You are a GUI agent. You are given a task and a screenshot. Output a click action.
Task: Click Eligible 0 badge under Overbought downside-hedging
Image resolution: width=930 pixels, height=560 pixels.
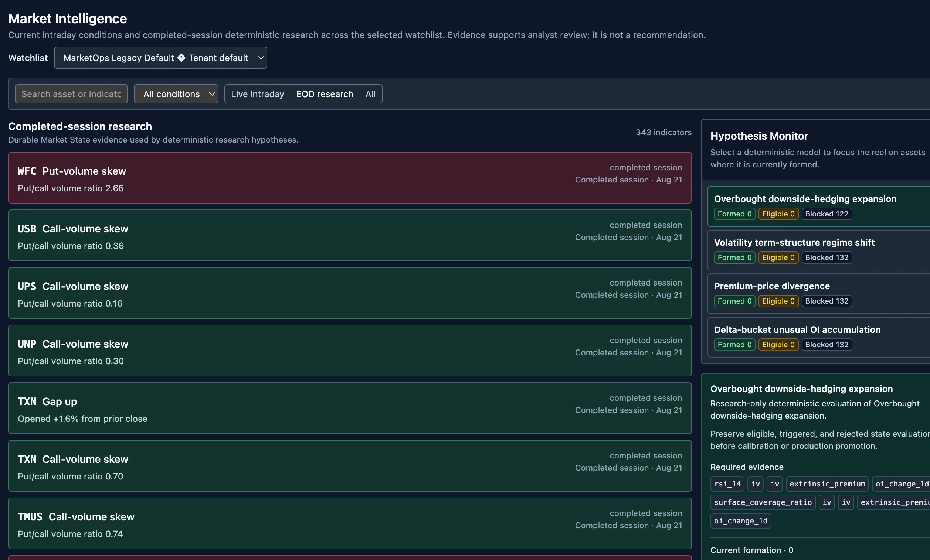pos(778,214)
